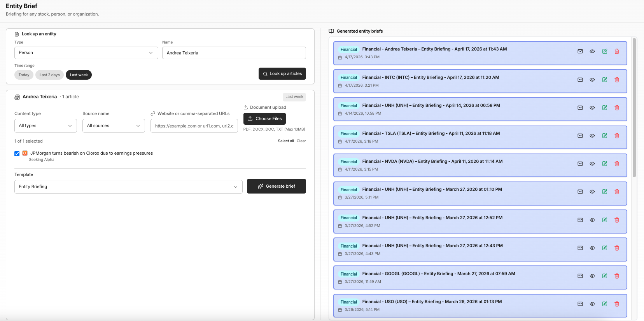Edit the INTC entity brief
The height and width of the screenshot is (321, 644).
(x=605, y=80)
